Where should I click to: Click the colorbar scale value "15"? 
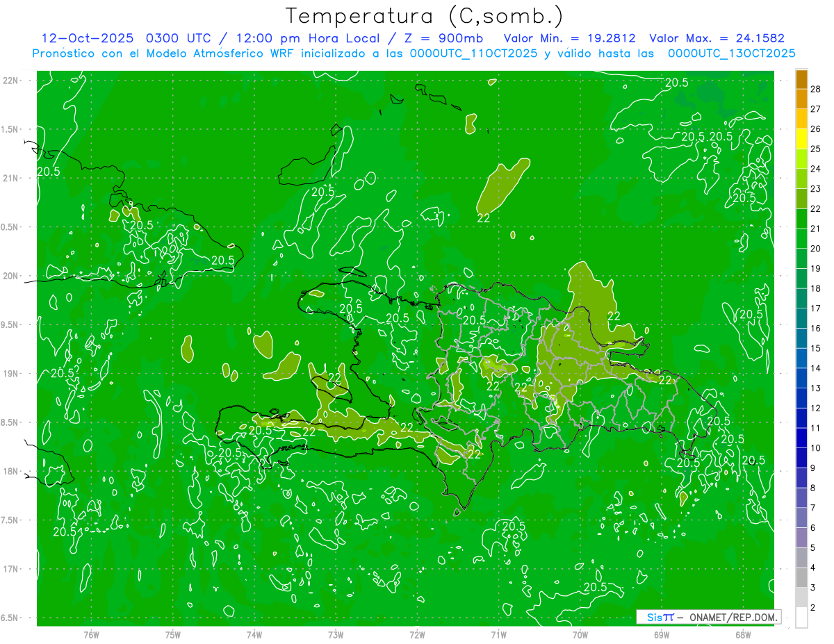click(816, 348)
